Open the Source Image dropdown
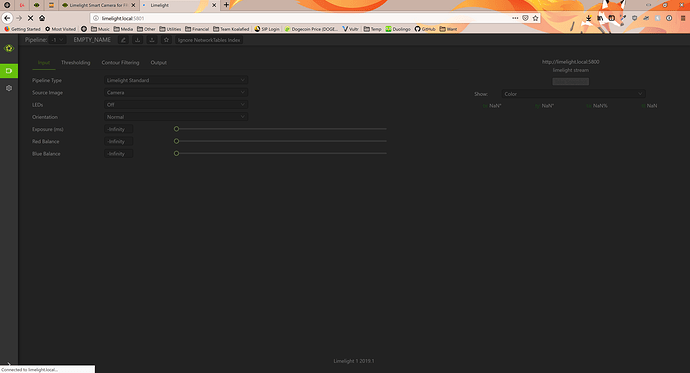690x373 pixels. (176, 92)
